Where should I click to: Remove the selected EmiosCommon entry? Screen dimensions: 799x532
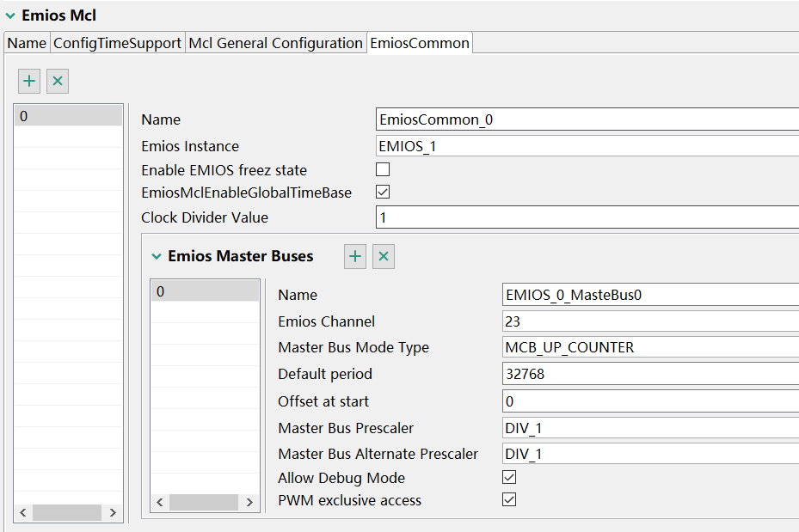point(58,81)
